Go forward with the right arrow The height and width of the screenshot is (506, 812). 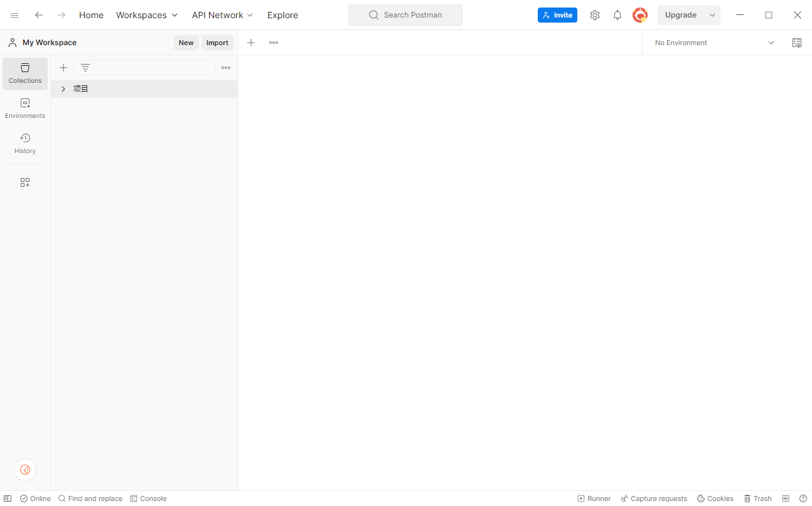coord(61,15)
